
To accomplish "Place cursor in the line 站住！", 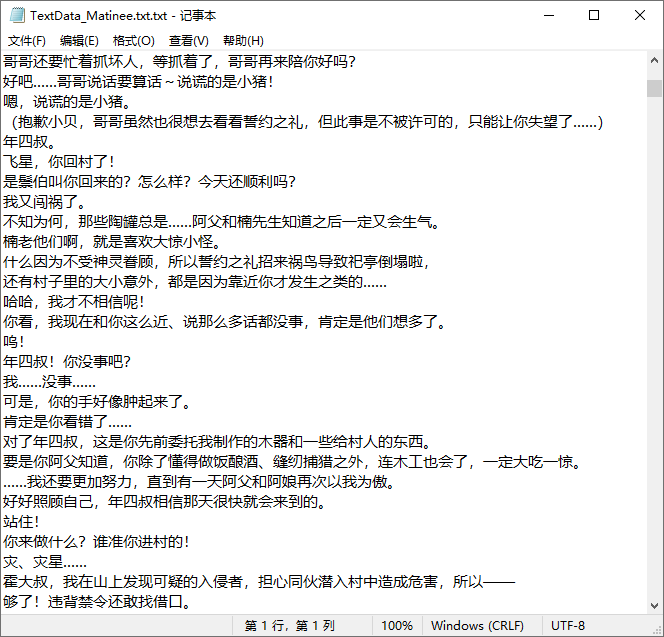I will tap(22, 521).
